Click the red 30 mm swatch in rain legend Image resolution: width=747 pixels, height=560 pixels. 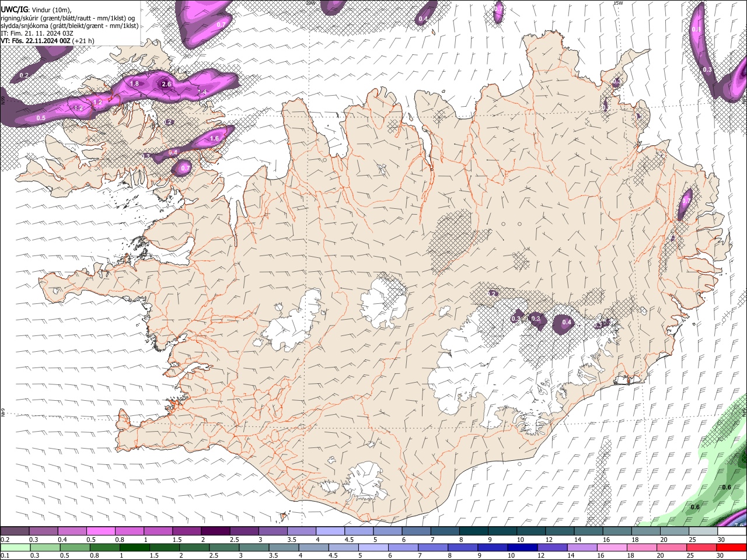(732, 548)
